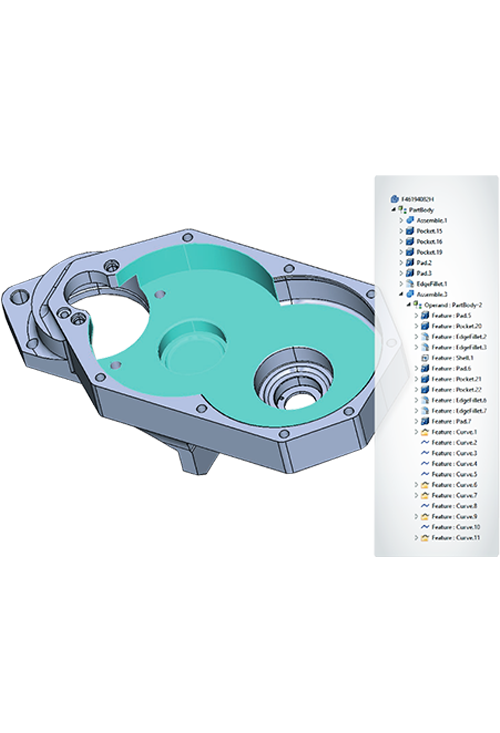Select 'Feature : Curve.5' label
This screenshot has width=500, height=733.
454,474
